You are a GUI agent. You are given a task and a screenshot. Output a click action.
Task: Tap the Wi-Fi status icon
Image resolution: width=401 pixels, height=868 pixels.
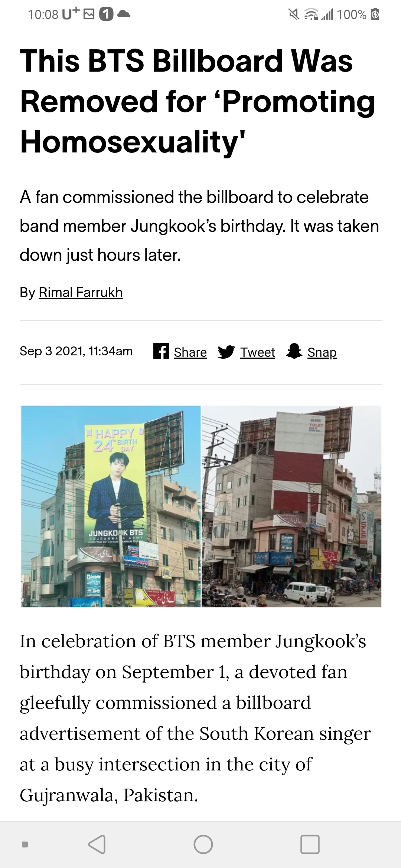pyautogui.click(x=310, y=14)
